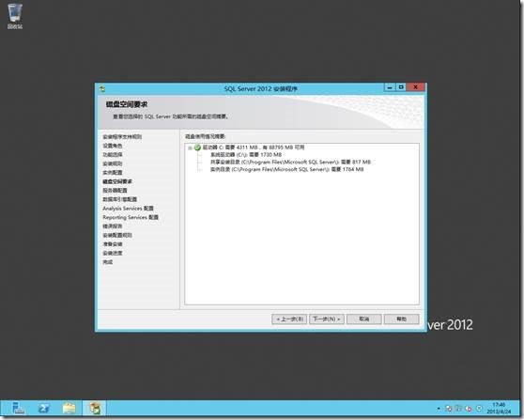Click the 磁盘空间要求 step in the sidebar
524x420 pixels.
click(x=117, y=181)
